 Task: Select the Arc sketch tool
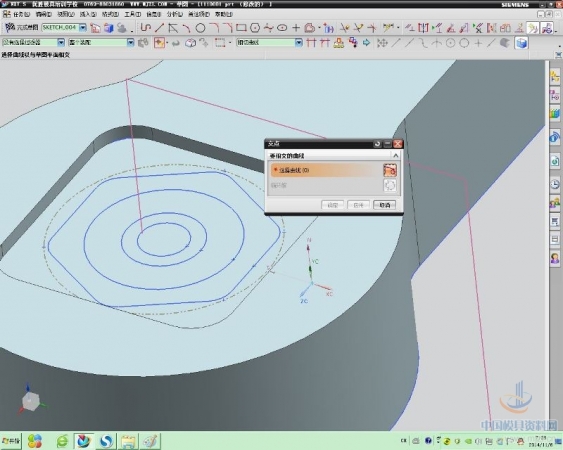click(186, 28)
